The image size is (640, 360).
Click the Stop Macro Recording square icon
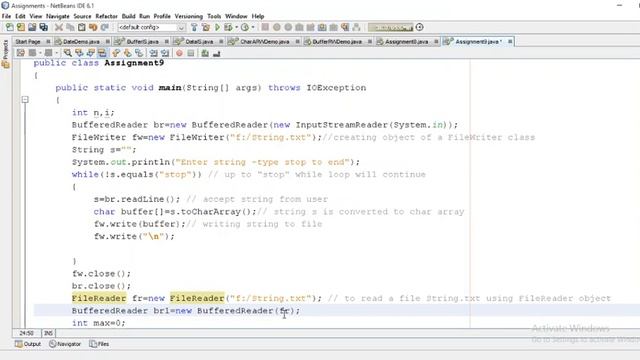(191, 53)
